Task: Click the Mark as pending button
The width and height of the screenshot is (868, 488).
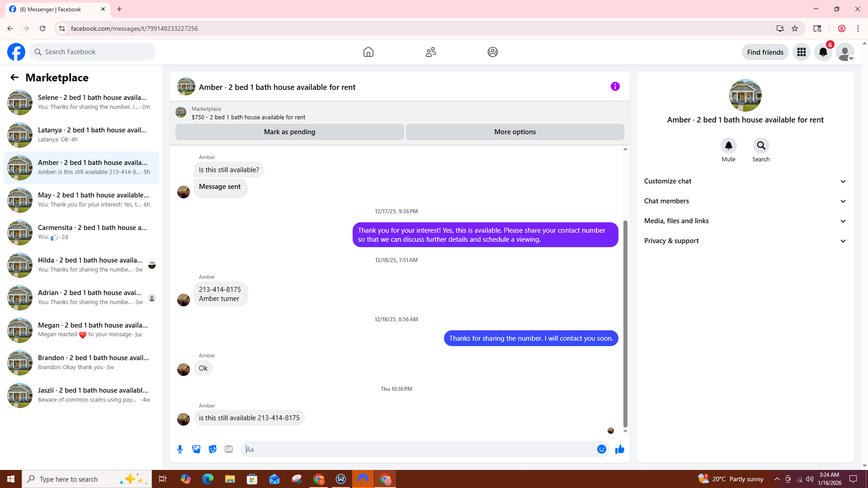Action: (289, 132)
